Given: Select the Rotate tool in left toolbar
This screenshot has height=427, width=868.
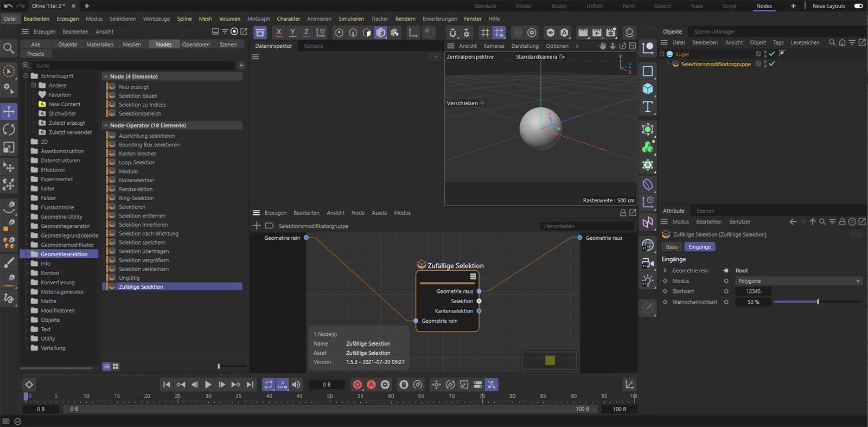Looking at the screenshot, I should (x=9, y=130).
